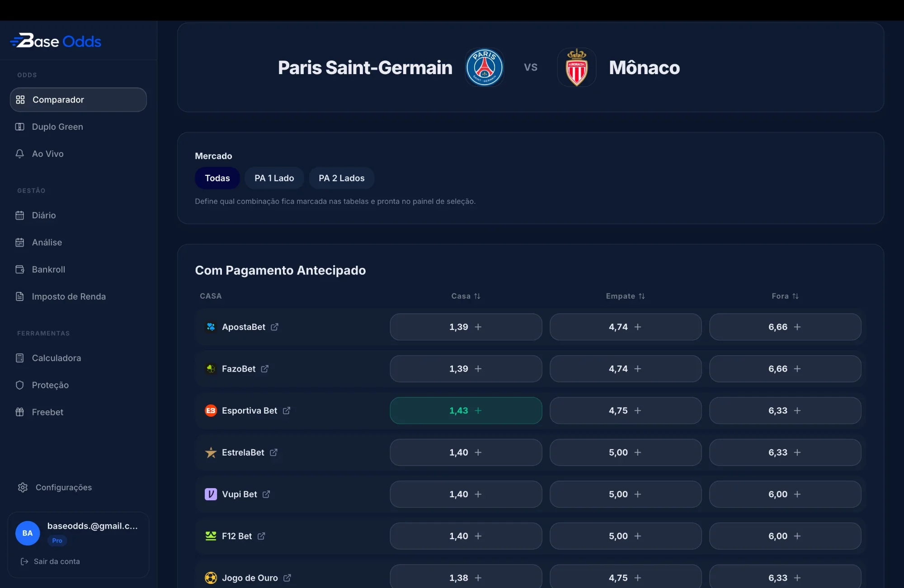
Task: Click the EstrelaBet star logo
Action: tap(211, 452)
